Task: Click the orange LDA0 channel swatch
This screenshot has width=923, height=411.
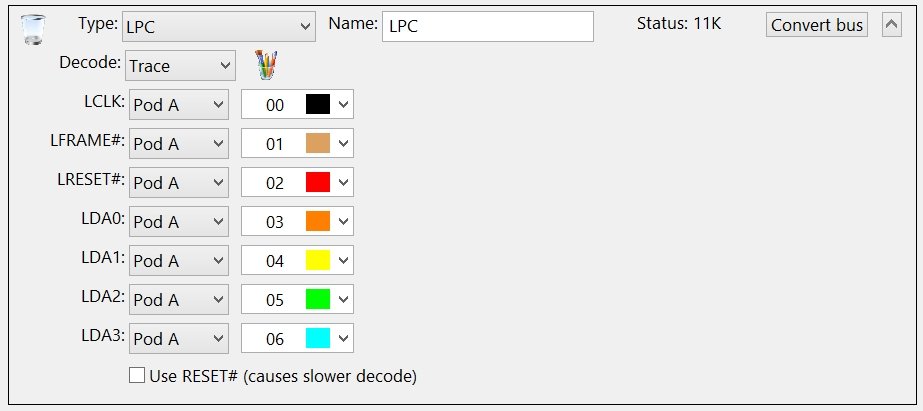Action: (317, 222)
